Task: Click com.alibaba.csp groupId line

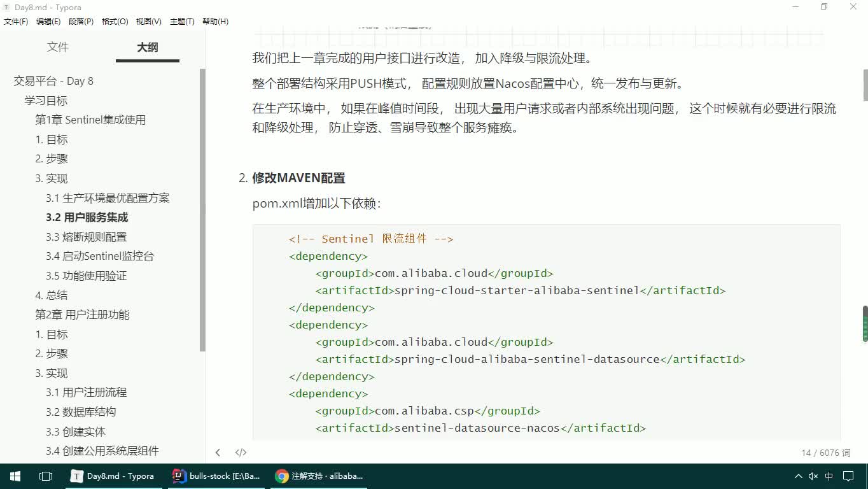Action: click(x=428, y=411)
